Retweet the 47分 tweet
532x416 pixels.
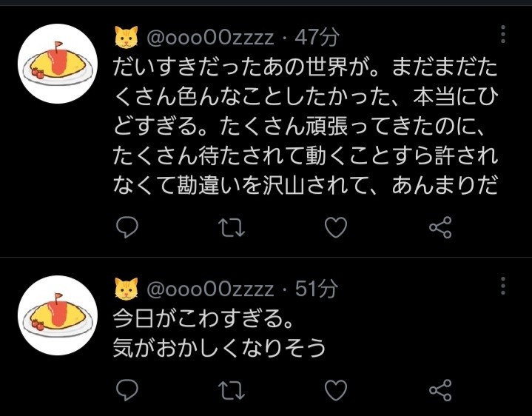coord(232,227)
